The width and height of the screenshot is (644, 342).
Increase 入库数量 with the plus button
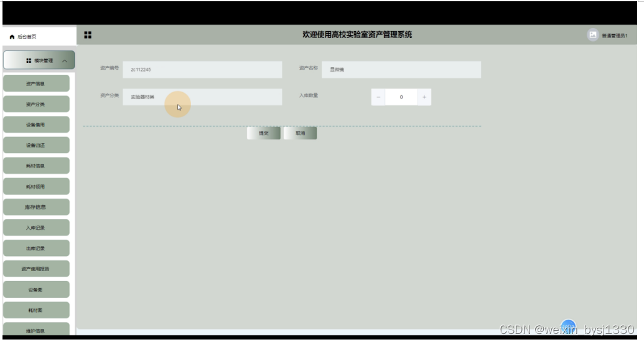[424, 97]
